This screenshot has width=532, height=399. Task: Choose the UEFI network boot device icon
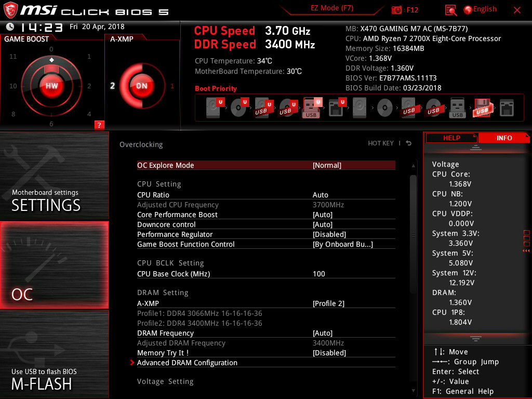click(337, 108)
